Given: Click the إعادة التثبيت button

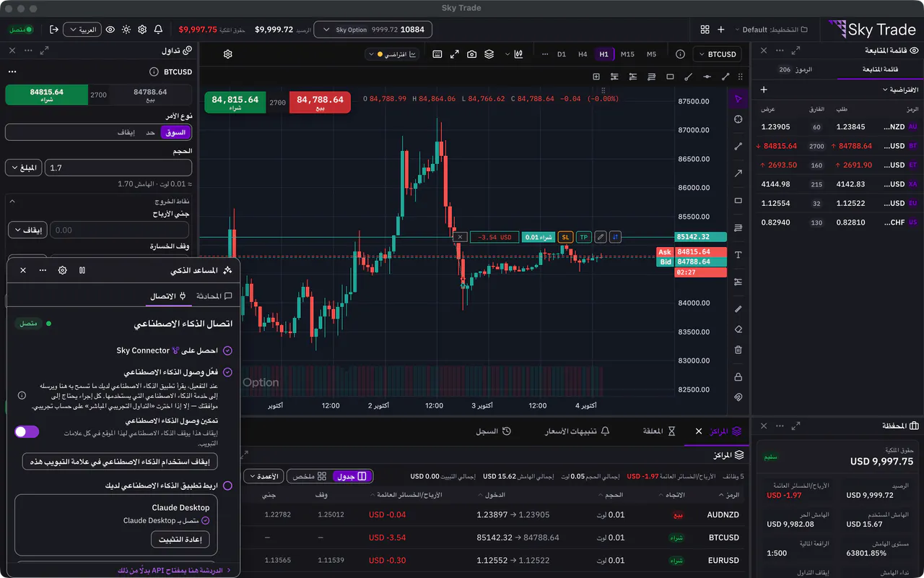Looking at the screenshot, I should [x=180, y=539].
